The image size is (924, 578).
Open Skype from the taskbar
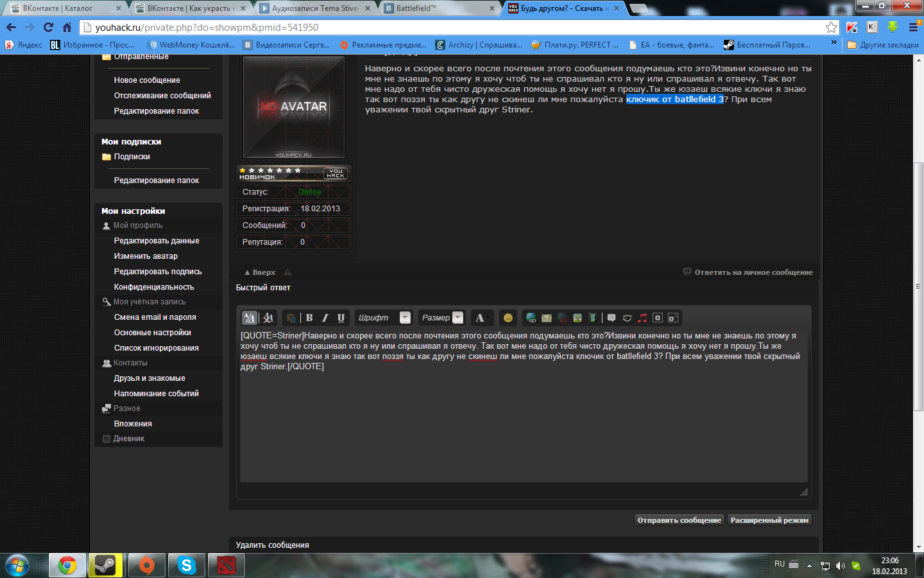187,565
